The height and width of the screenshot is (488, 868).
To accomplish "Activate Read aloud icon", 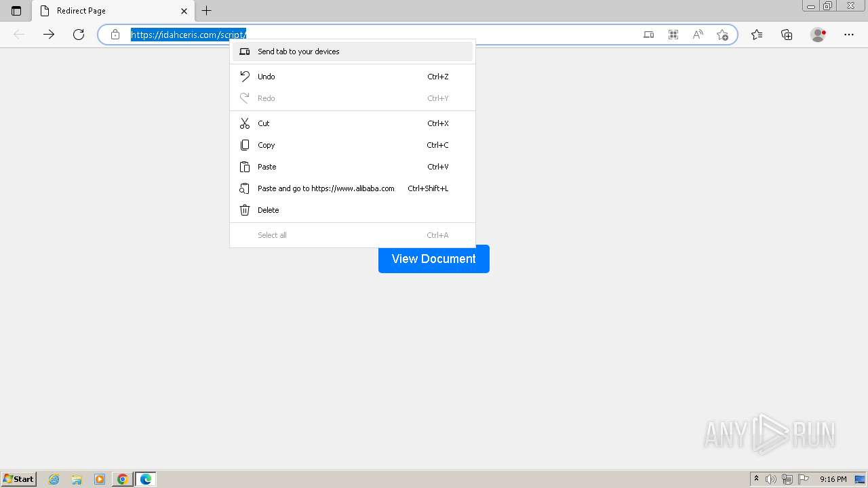I will point(698,35).
